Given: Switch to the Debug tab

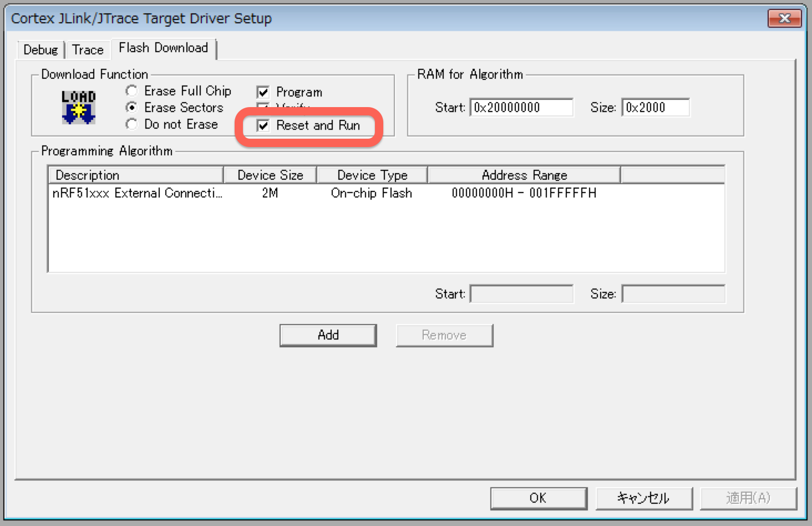Looking at the screenshot, I should [x=40, y=50].
